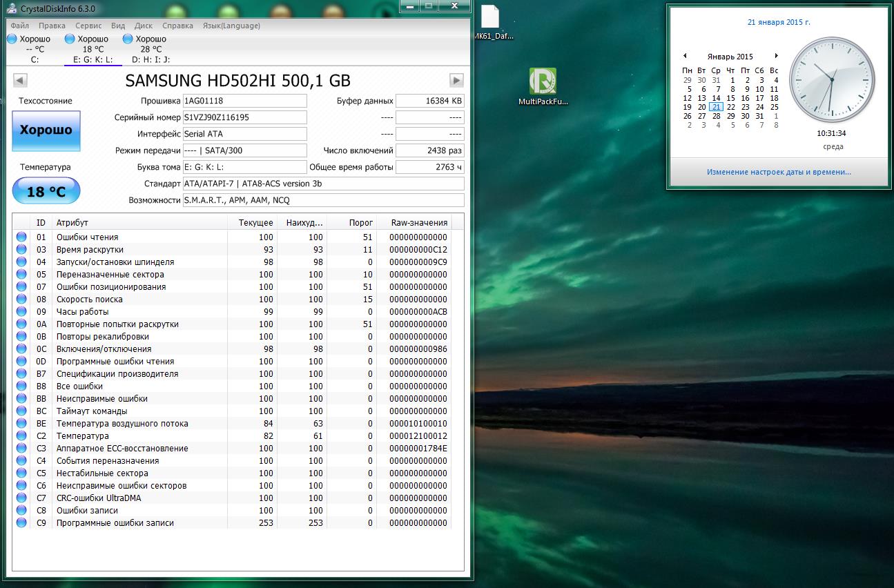The height and width of the screenshot is (588, 894).
Task: Click the status orb for attribute BB Неисправимые ошибки
Action: [x=21, y=399]
